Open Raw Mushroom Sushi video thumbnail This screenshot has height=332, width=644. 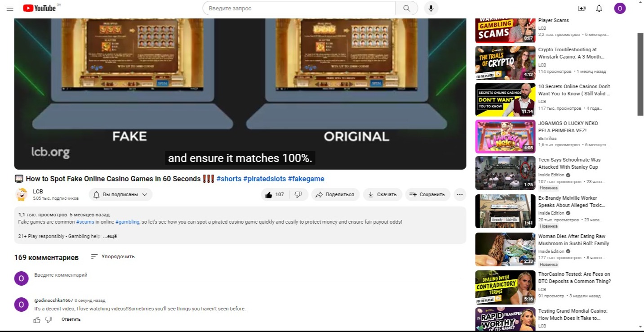pos(505,249)
